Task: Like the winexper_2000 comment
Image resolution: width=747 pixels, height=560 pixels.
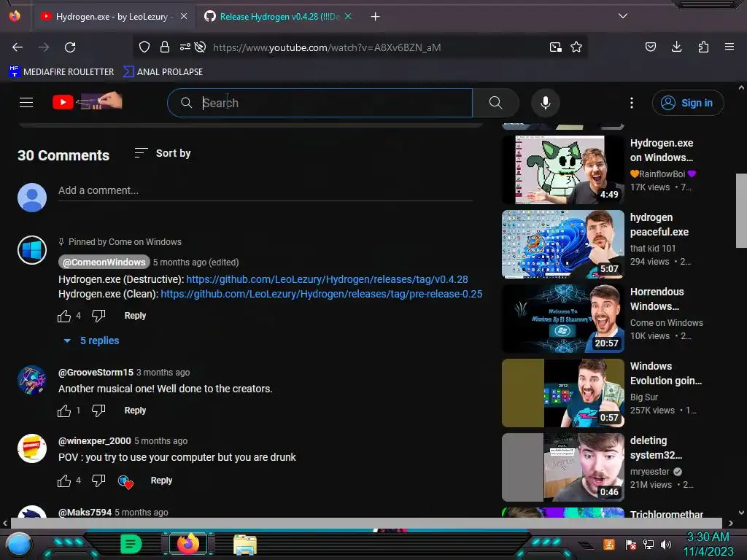Action: point(64,481)
